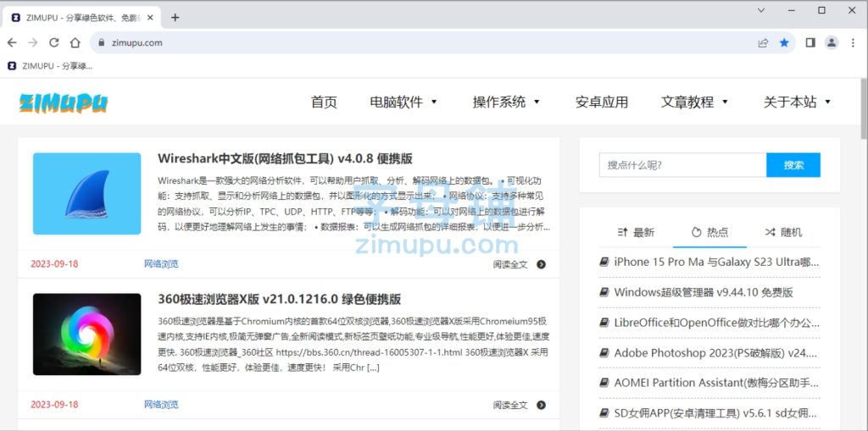This screenshot has height=431, width=868.
Task: Go back with the browser back arrow
Action: [x=12, y=42]
